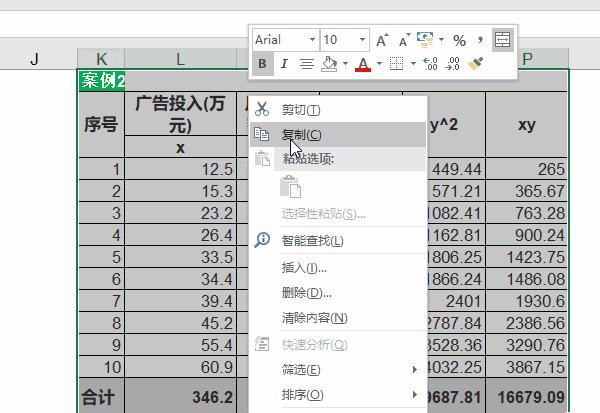Click Increase Decimal icon
Screen dimensions: 600x413
[x=430, y=64]
